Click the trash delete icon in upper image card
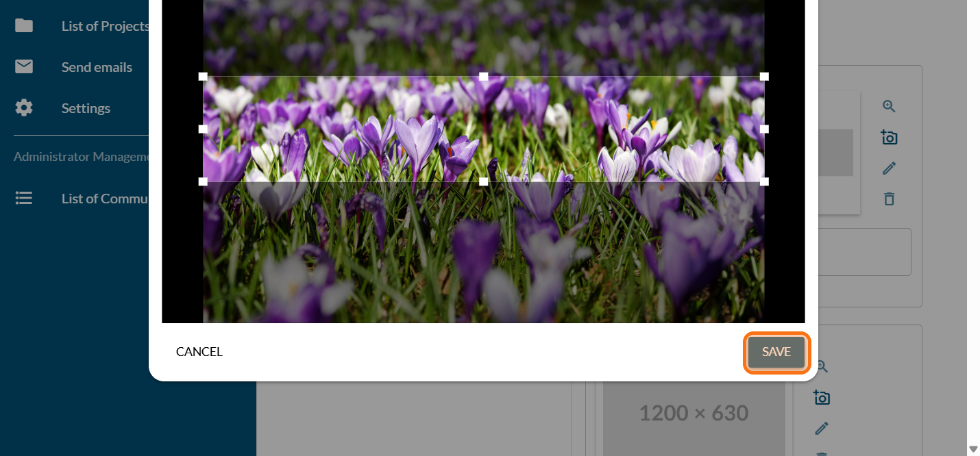The image size is (980, 456). [x=889, y=199]
